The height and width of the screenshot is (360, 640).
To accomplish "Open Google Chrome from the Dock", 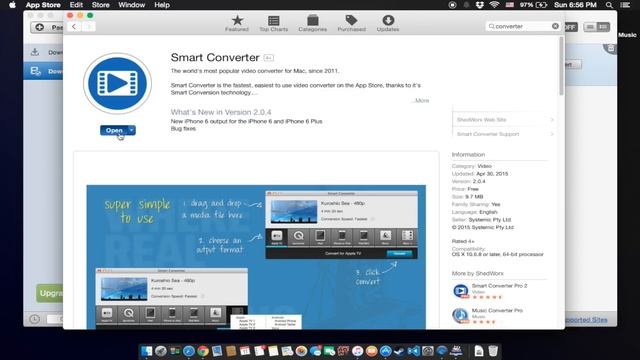I will coord(203,351).
